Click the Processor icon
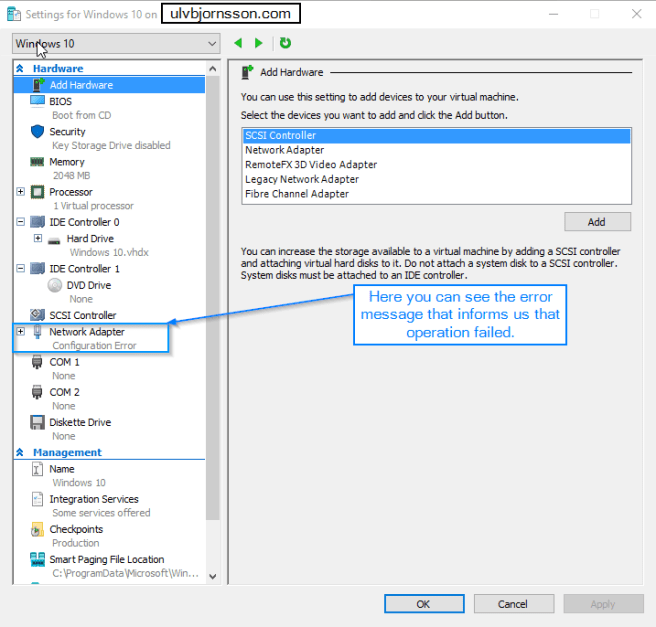Viewport: 656px width, 627px height. [37, 192]
